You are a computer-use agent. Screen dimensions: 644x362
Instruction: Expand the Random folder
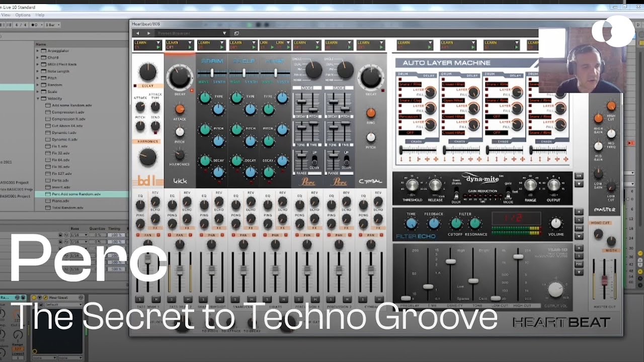[x=38, y=85]
